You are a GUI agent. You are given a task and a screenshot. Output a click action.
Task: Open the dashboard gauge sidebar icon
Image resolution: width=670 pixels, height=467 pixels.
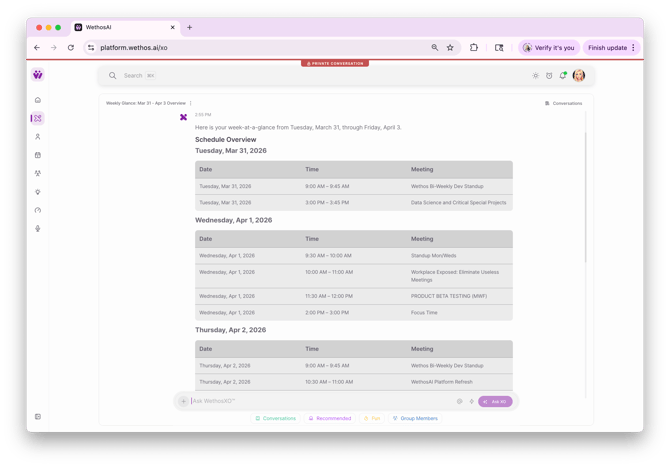38,210
